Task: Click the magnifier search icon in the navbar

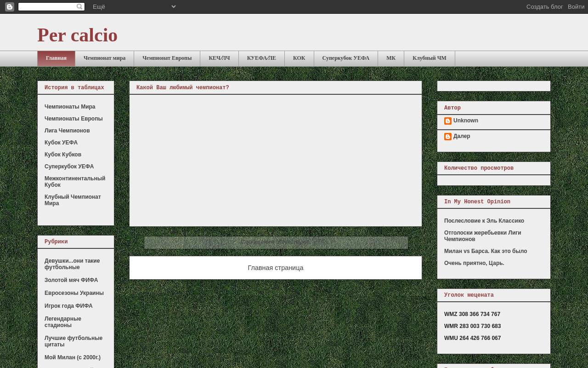Action: 80,6
